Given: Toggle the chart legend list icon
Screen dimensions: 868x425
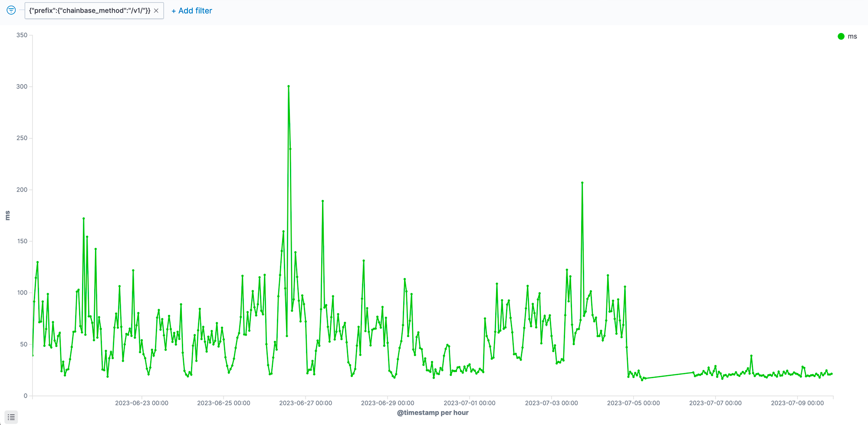Looking at the screenshot, I should pos(11,417).
